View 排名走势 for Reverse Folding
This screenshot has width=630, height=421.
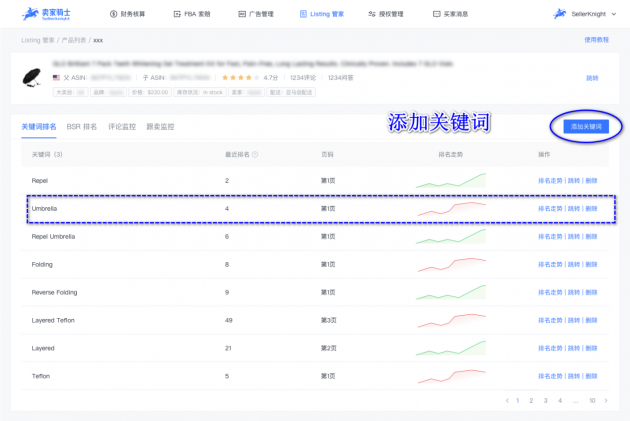click(x=550, y=292)
